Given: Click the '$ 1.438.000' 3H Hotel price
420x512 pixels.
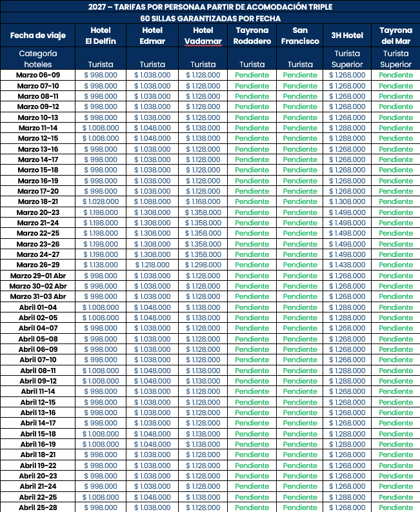Looking at the screenshot, I should tap(347, 265).
